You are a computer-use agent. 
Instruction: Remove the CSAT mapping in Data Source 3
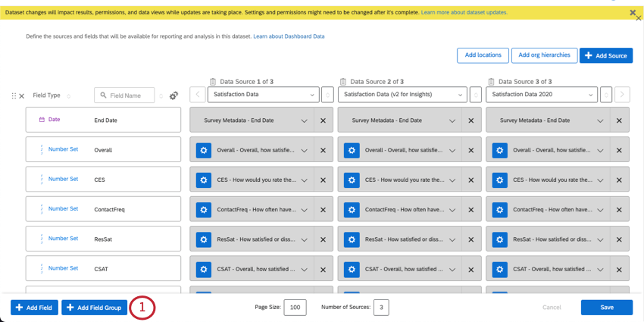coord(619,269)
